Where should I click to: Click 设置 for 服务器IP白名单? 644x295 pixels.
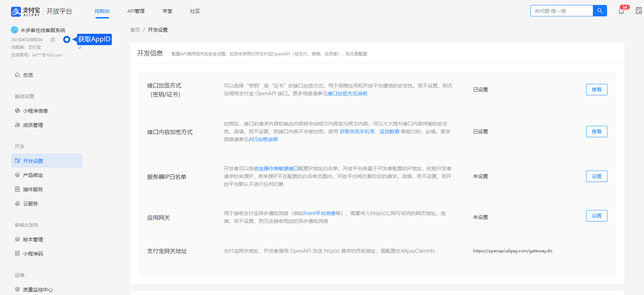pyautogui.click(x=596, y=176)
